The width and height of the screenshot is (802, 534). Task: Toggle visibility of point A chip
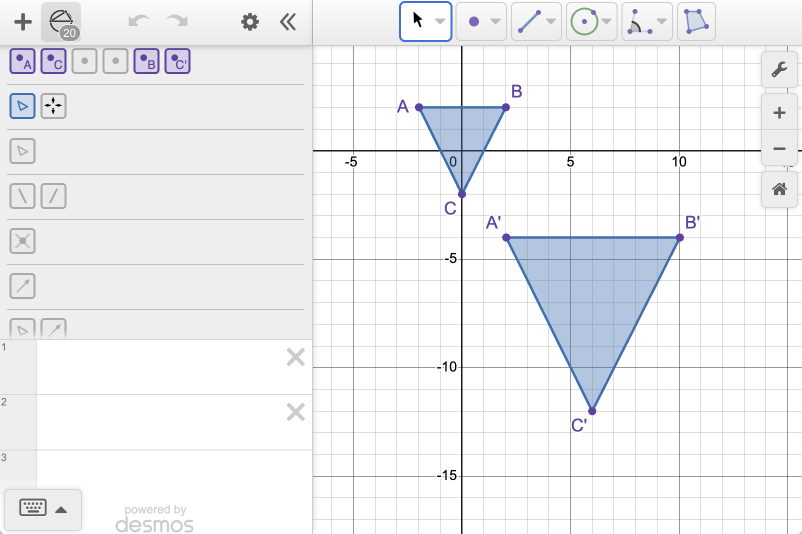(22, 62)
